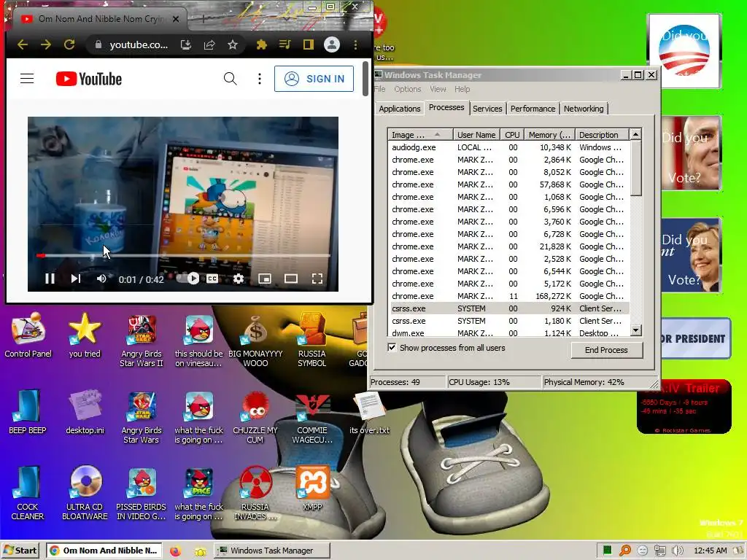Click the YouTube logo
This screenshot has width=747, height=560.
(x=88, y=79)
